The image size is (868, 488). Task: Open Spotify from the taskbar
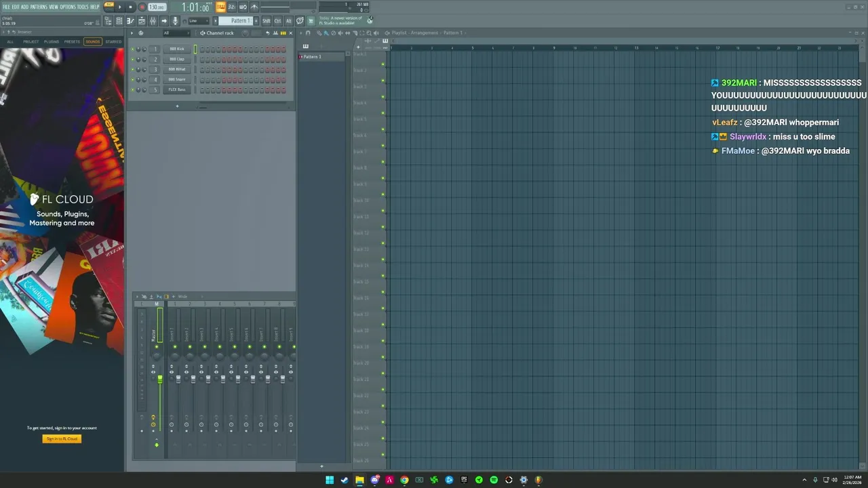494,480
